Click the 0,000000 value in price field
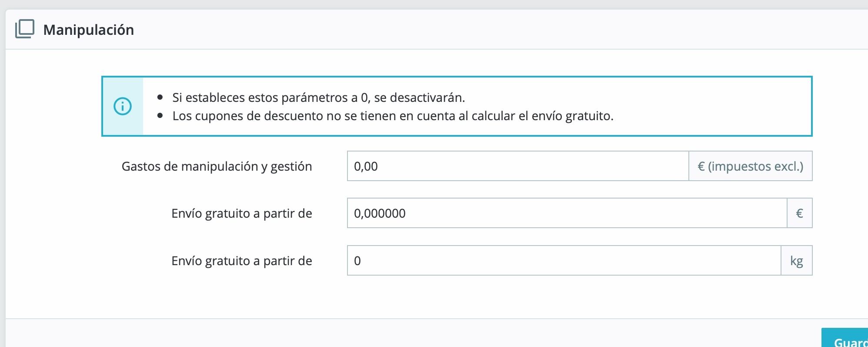Viewport: 868px width, 347px height. pos(380,213)
